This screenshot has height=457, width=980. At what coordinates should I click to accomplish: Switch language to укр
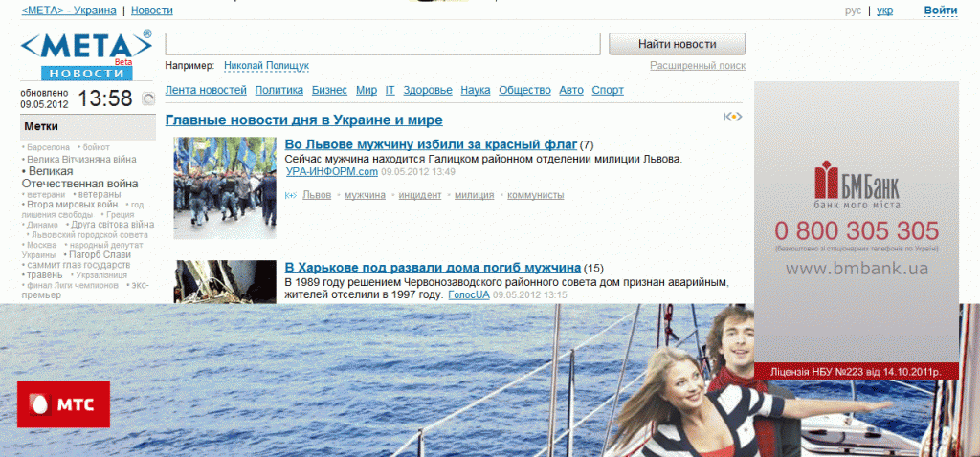[x=884, y=10]
